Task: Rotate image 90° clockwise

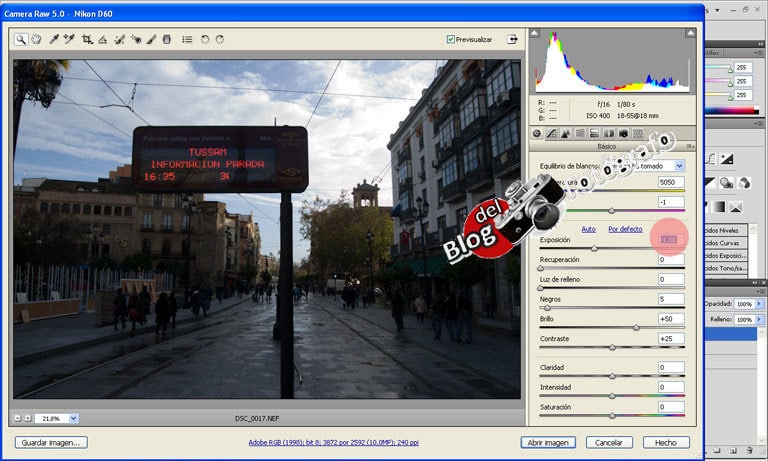Action: point(220,40)
